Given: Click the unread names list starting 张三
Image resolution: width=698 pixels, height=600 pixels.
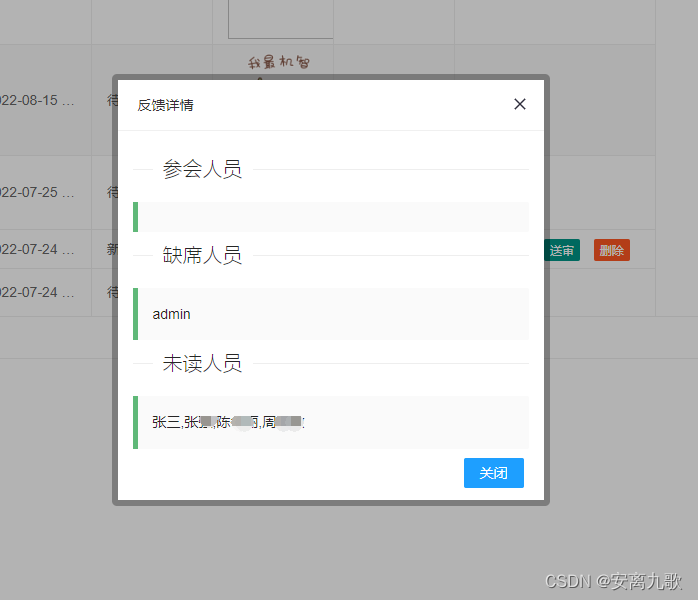Looking at the screenshot, I should click(228, 422).
